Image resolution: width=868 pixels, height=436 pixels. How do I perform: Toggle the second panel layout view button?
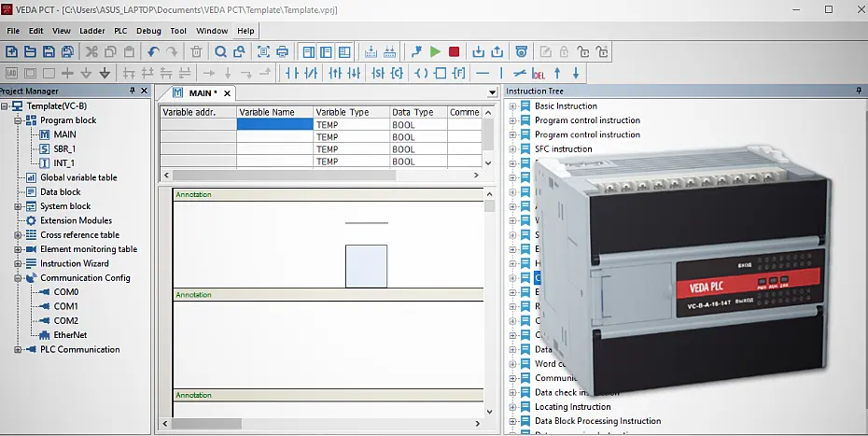coord(326,52)
